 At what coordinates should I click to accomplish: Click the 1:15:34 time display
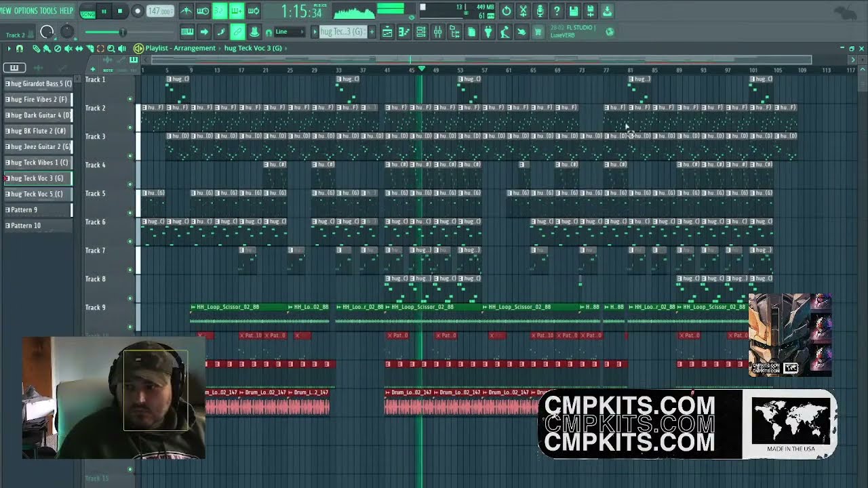tap(302, 12)
